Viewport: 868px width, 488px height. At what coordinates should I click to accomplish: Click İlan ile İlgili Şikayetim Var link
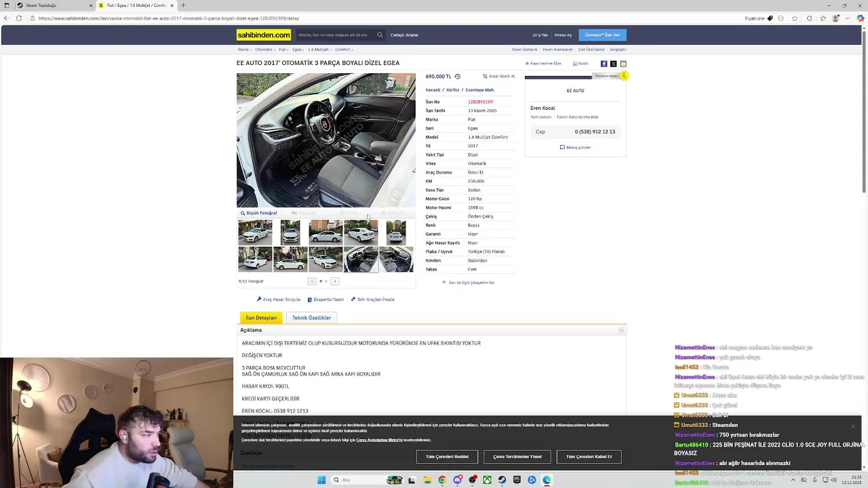[469, 283]
